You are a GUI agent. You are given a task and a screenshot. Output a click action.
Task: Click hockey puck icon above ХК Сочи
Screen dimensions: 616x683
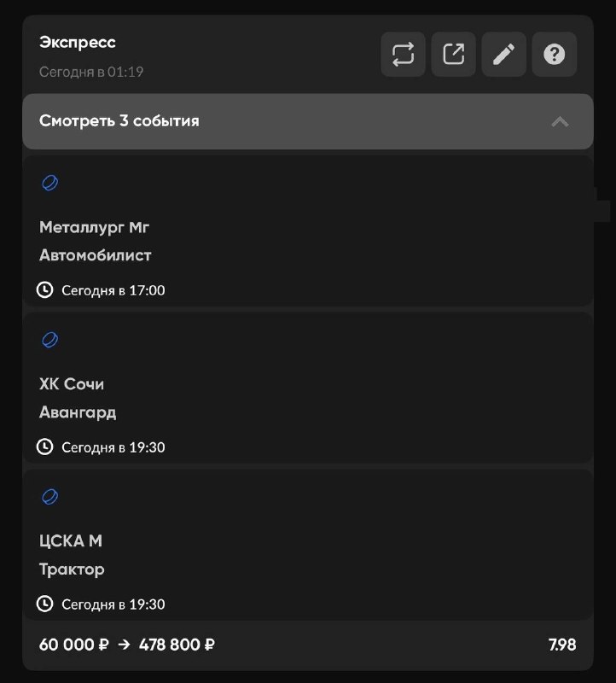[x=50, y=341]
